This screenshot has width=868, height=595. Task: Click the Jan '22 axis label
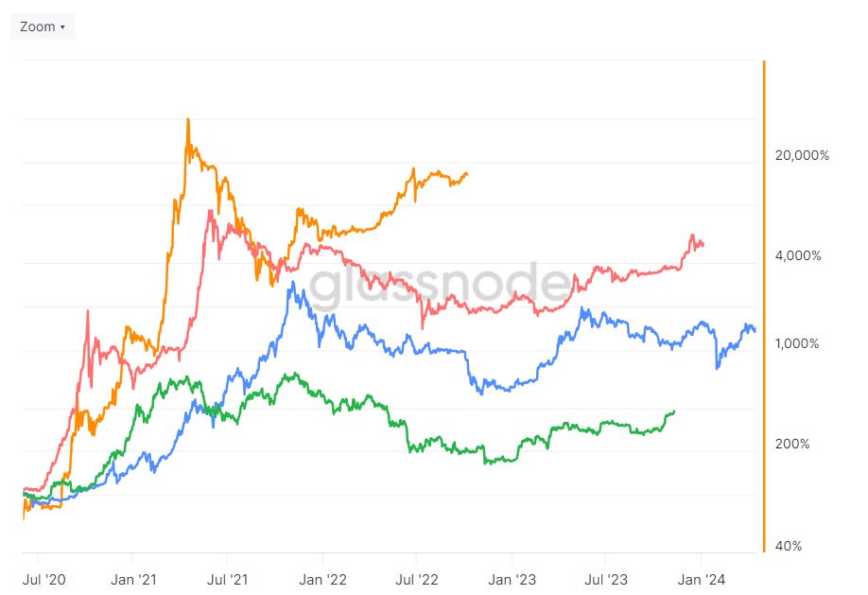pos(322,580)
